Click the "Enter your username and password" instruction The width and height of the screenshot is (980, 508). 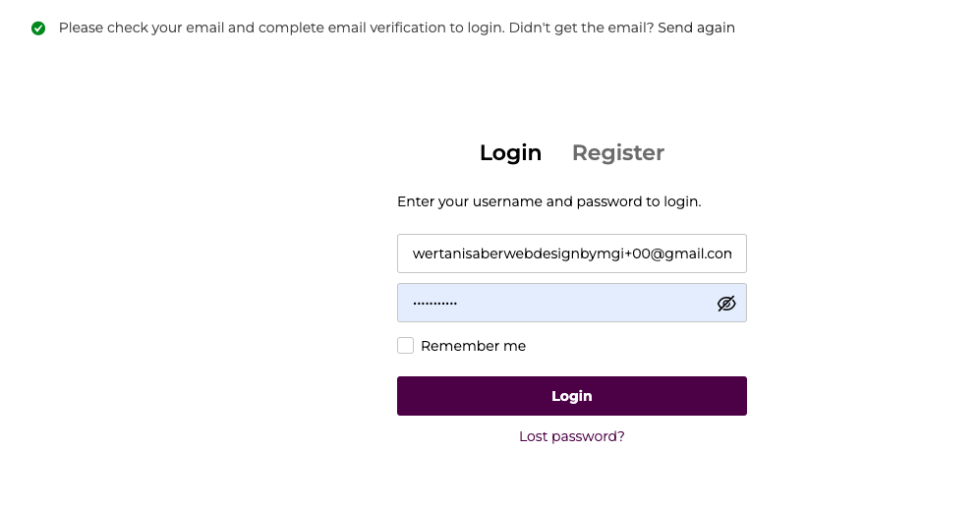(x=548, y=201)
